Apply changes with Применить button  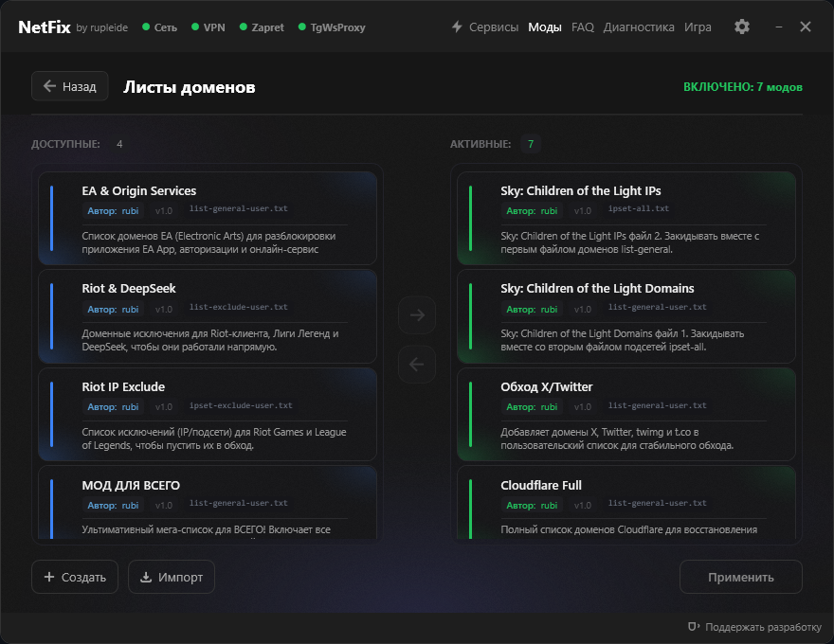tap(740, 577)
